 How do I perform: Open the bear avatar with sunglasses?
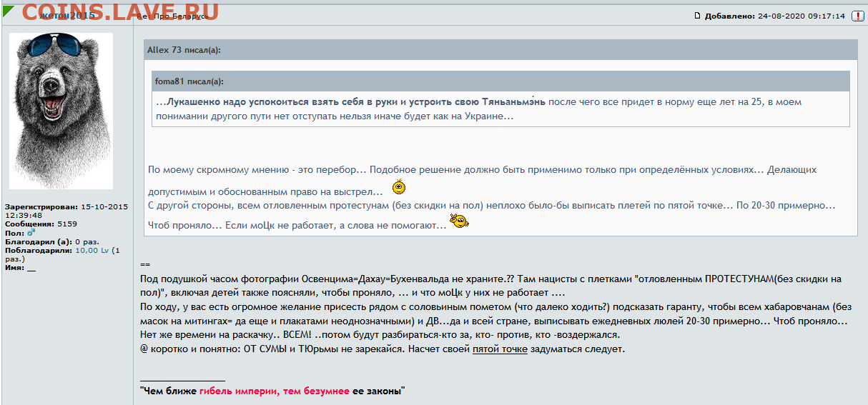(x=61, y=111)
